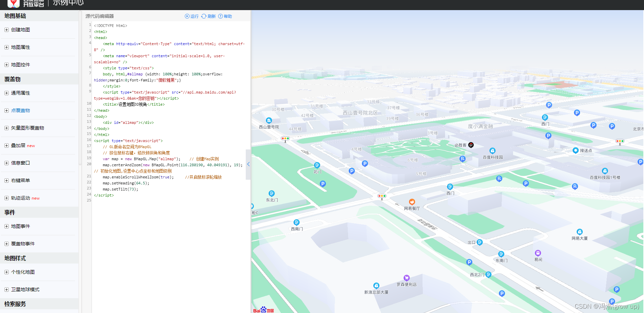Click the 北门 gate marker
Screen dimensions: 644x313
click(x=317, y=165)
